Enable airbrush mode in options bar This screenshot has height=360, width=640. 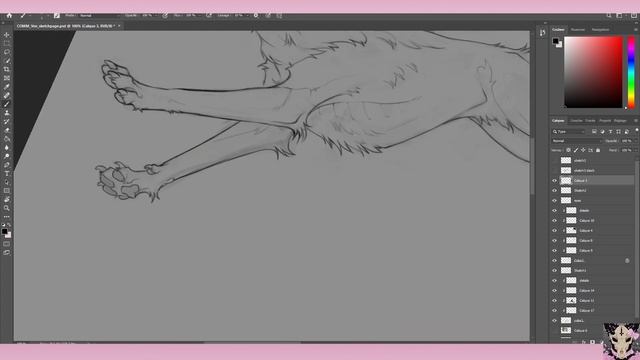point(209,16)
